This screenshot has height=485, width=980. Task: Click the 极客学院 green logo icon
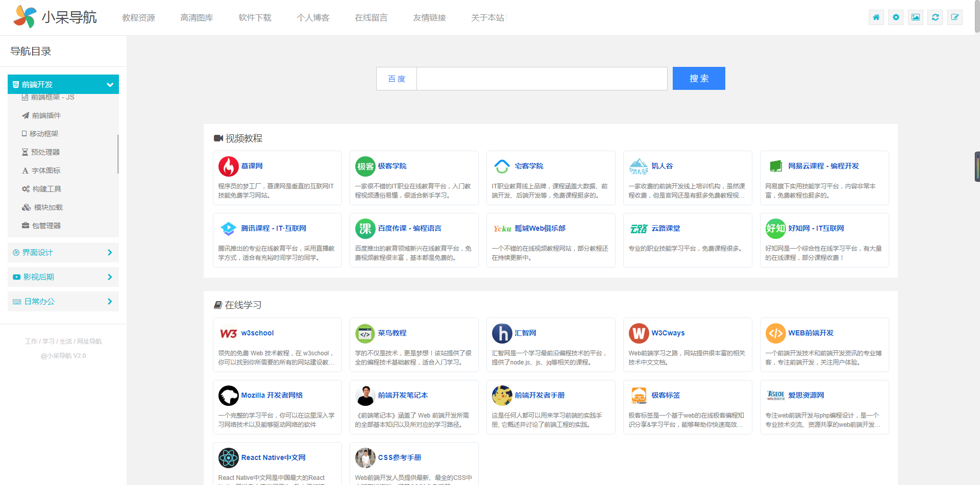click(x=365, y=166)
